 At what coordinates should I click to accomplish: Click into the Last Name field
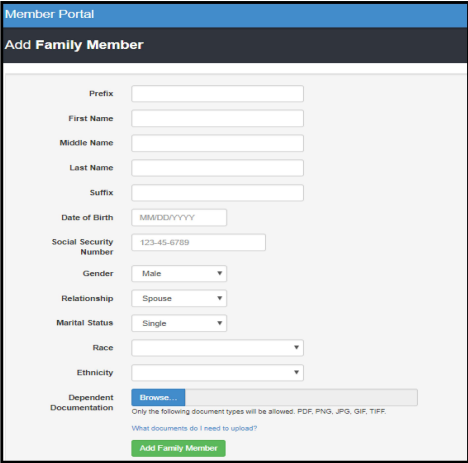(x=217, y=168)
